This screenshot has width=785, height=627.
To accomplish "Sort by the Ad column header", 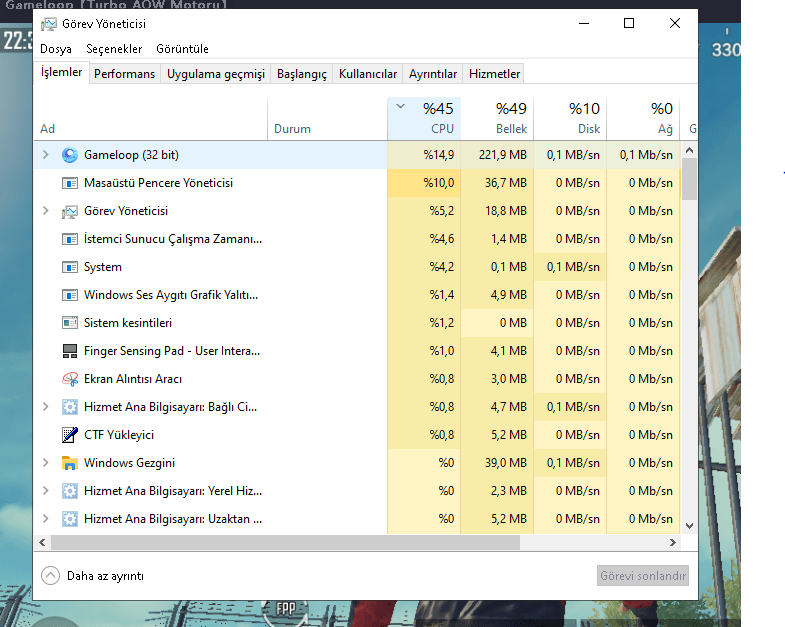I will (150, 119).
